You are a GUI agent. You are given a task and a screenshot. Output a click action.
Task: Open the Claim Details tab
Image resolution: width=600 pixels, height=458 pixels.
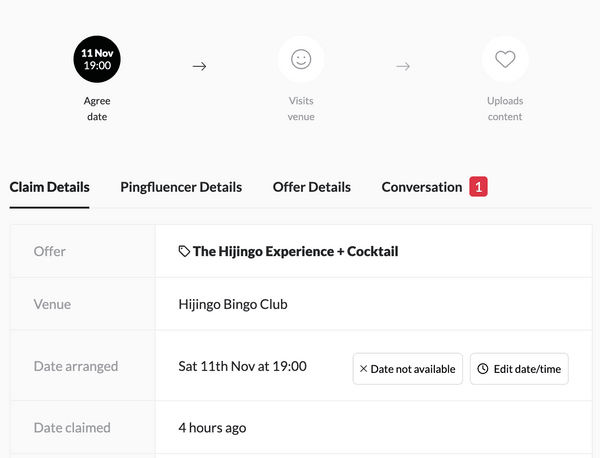[x=49, y=187]
